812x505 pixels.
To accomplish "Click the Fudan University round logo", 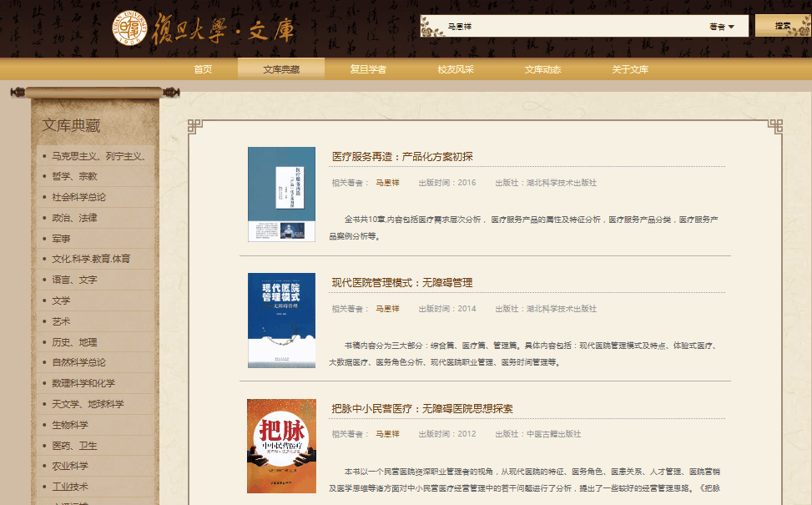I will pos(129,28).
